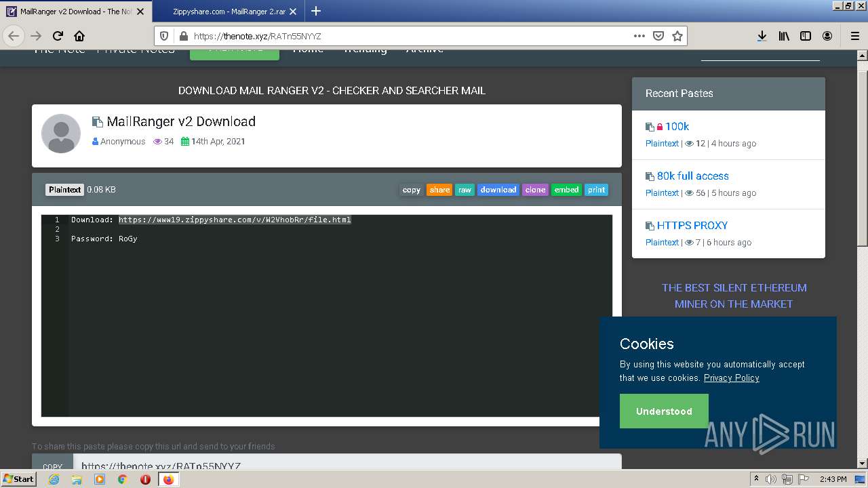Open media player taskbar icon

[100, 479]
